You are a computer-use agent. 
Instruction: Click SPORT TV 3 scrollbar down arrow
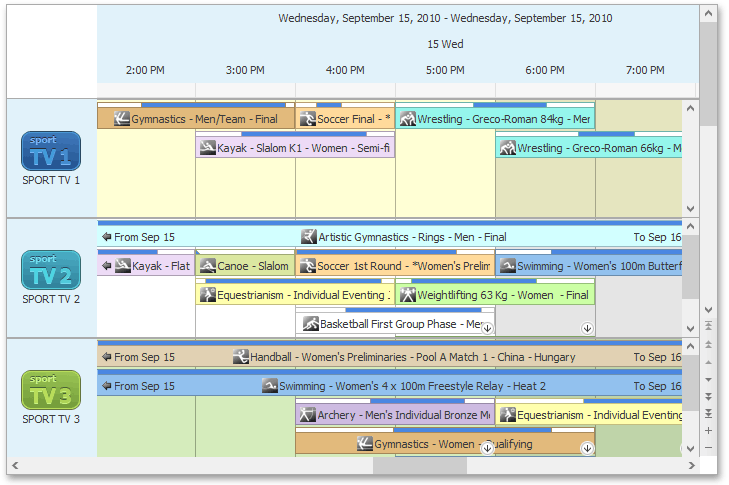(x=690, y=449)
